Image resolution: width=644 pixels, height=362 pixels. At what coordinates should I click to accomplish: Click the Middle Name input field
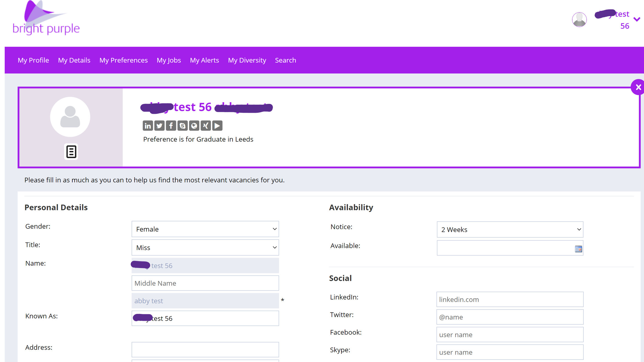point(205,283)
